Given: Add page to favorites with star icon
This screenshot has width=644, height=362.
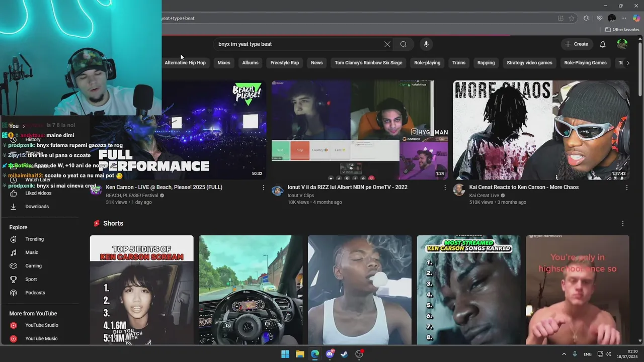Looking at the screenshot, I should [572, 18].
